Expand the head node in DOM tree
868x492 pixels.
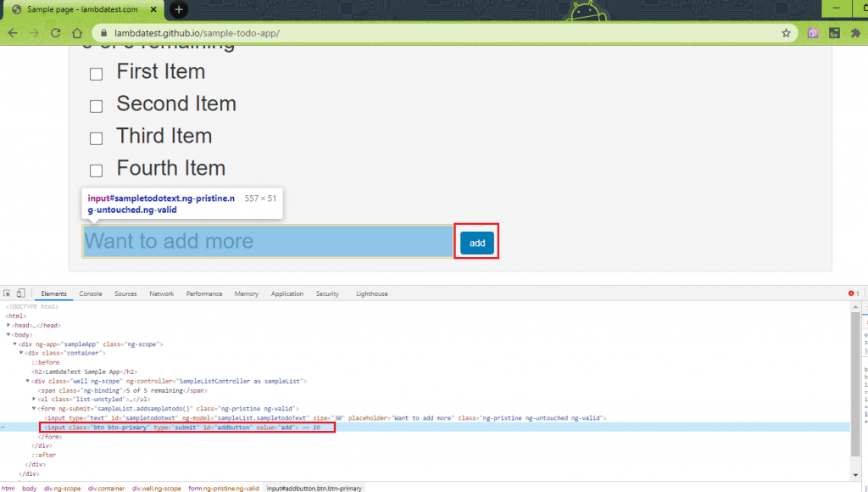[8, 325]
